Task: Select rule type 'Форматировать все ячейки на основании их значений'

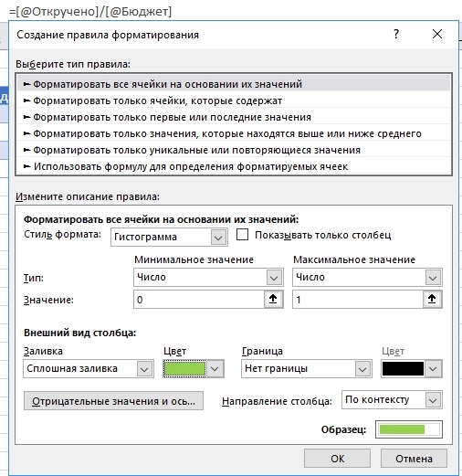Action: click(x=234, y=84)
